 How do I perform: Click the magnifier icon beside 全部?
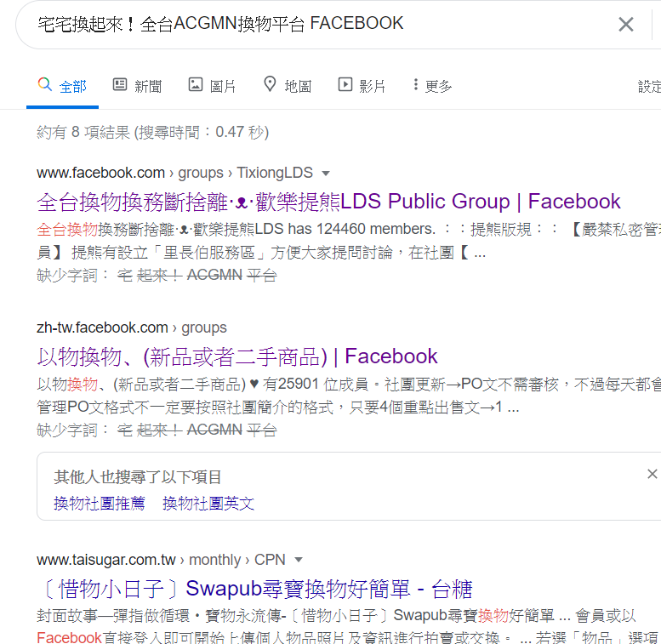[x=45, y=84]
